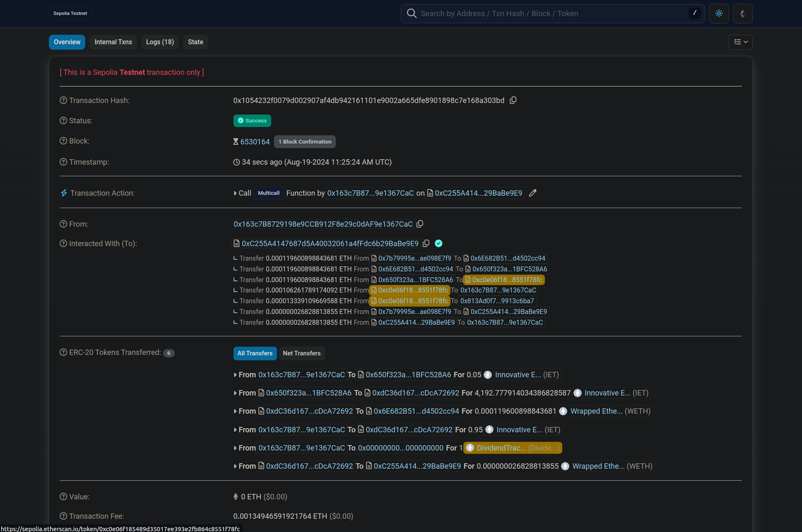Click the help icon next to Transaction Hash
Viewport: 802px width, 532px height.
(63, 101)
